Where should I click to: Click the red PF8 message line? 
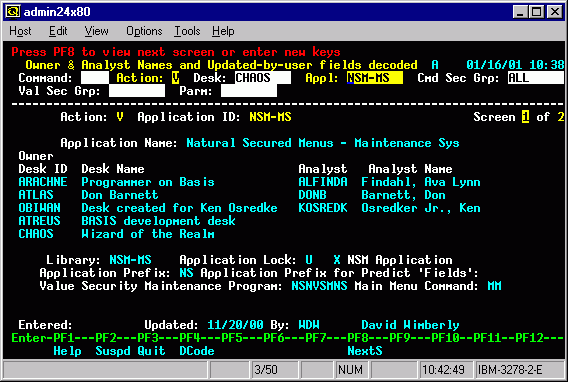[x=176, y=52]
